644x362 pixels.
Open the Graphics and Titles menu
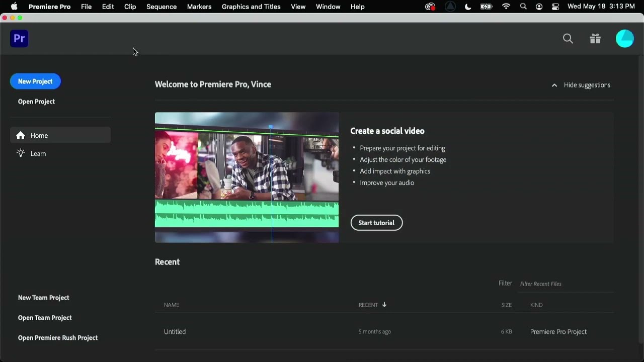tap(251, 7)
